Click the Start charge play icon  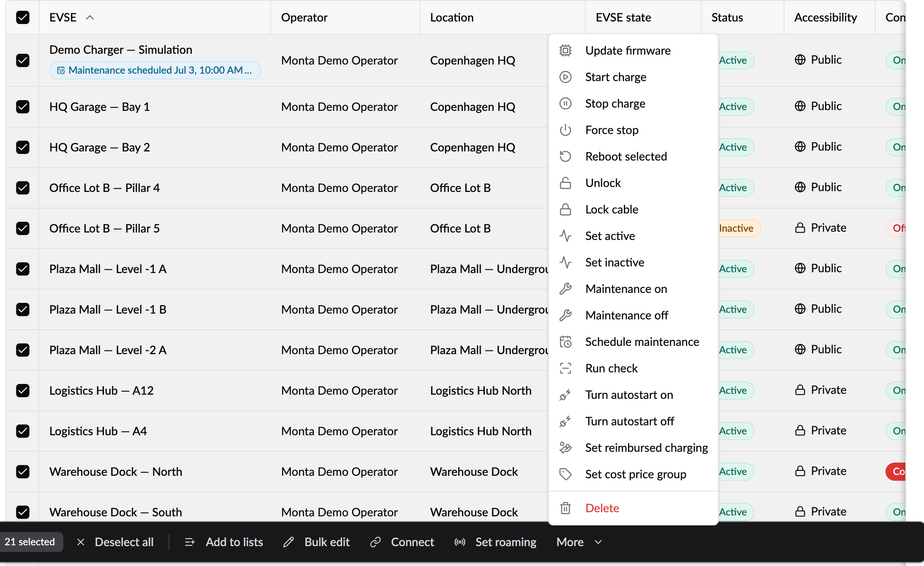(565, 77)
